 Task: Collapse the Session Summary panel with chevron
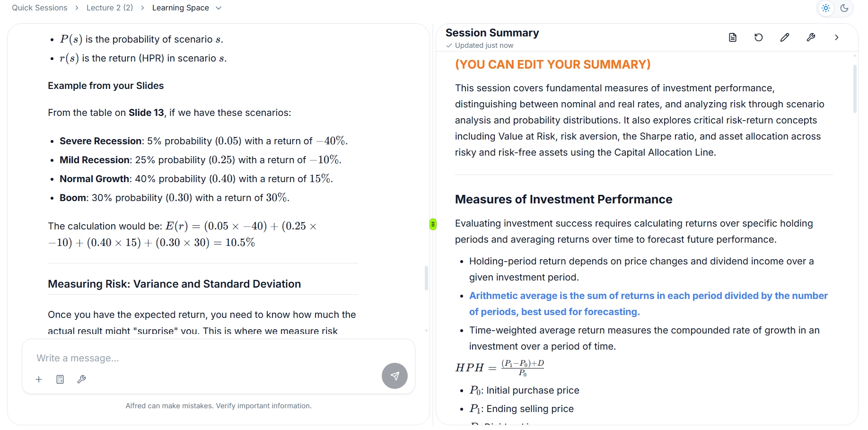pos(837,37)
